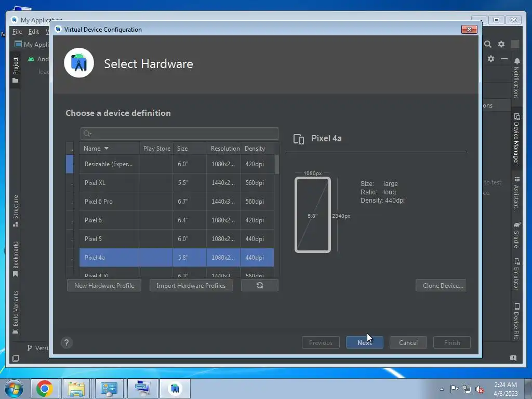Open the Project tool window tab
The image size is (532, 399).
(x=15, y=70)
